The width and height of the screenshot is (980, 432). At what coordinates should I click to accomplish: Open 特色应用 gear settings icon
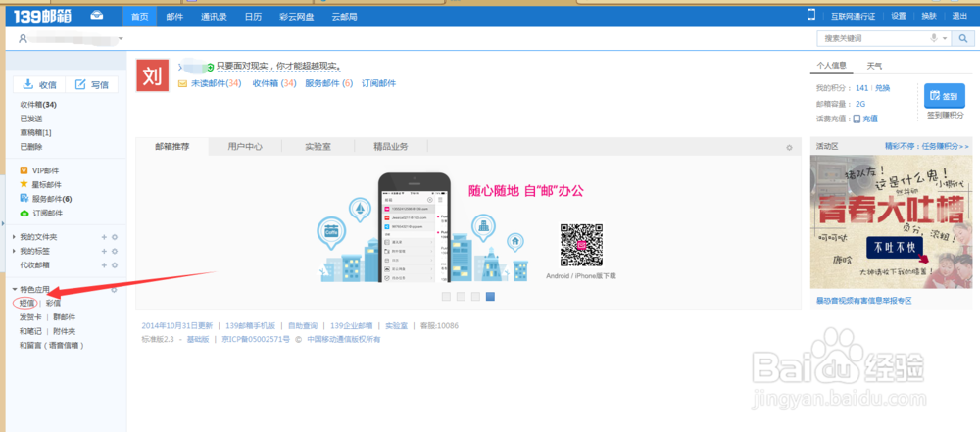114,289
